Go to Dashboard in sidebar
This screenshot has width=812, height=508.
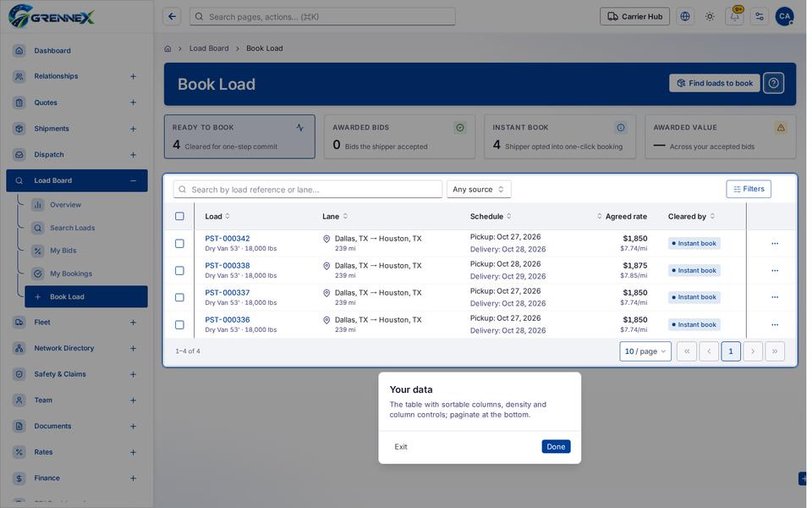(77, 51)
